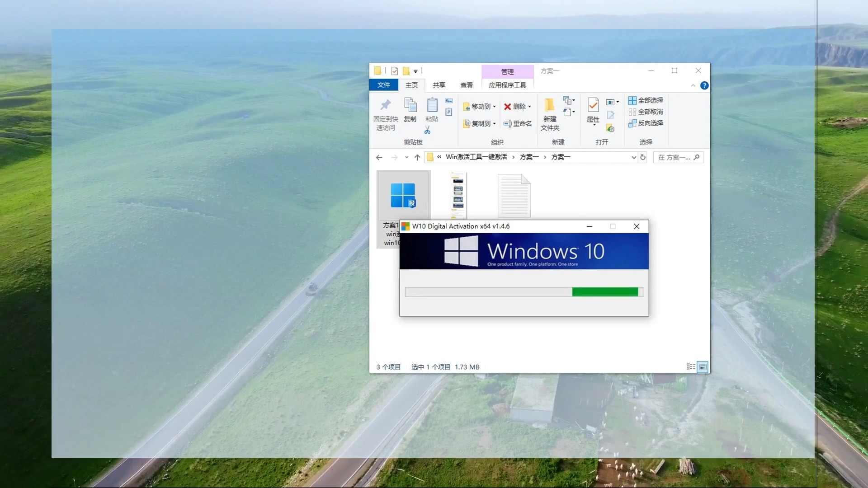Expand the Delete (删除) dropdown arrow

tap(529, 107)
